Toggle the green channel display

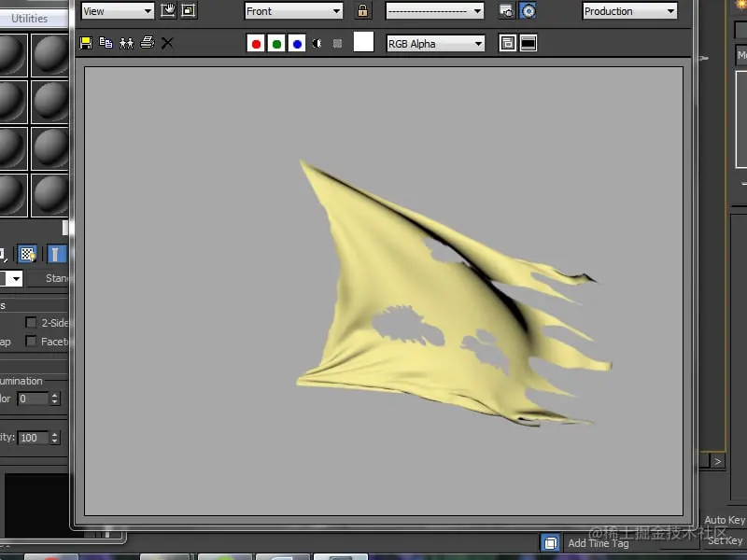(276, 44)
